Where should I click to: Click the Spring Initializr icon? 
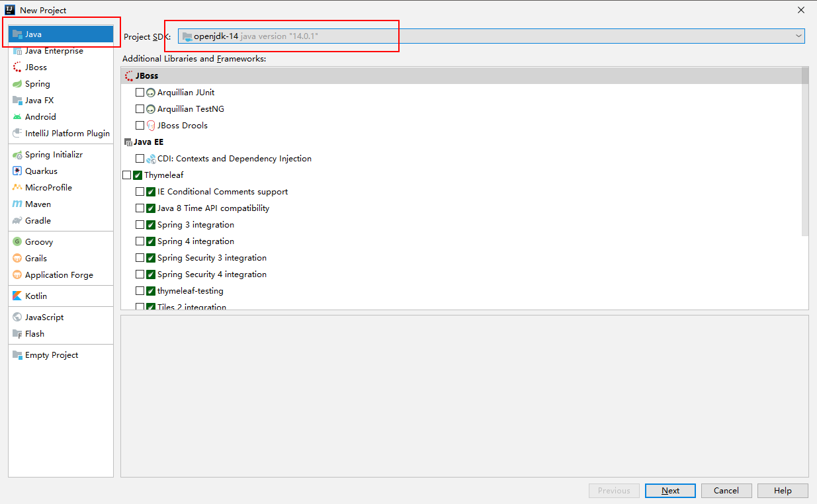tap(17, 155)
